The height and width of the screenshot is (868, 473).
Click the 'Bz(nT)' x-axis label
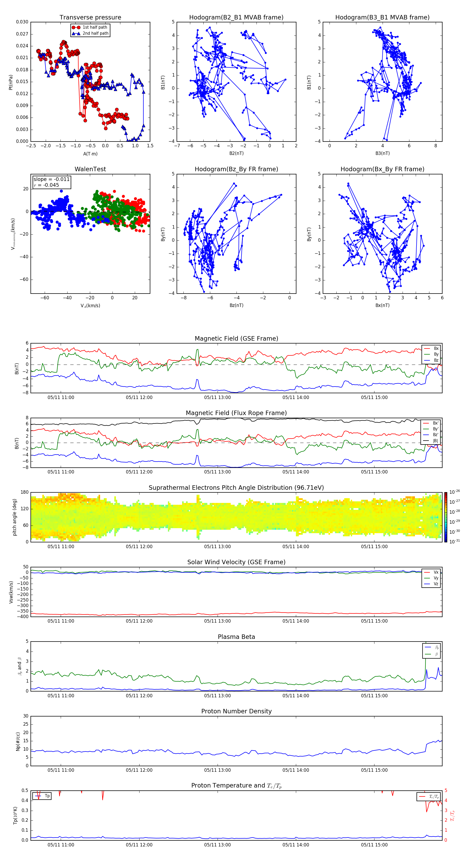[x=236, y=305]
